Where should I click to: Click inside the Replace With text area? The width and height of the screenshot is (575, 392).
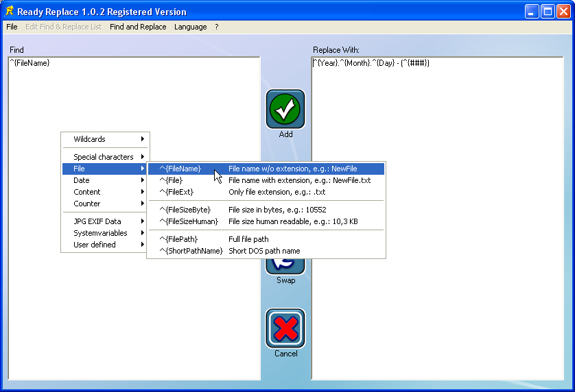[x=437, y=219]
